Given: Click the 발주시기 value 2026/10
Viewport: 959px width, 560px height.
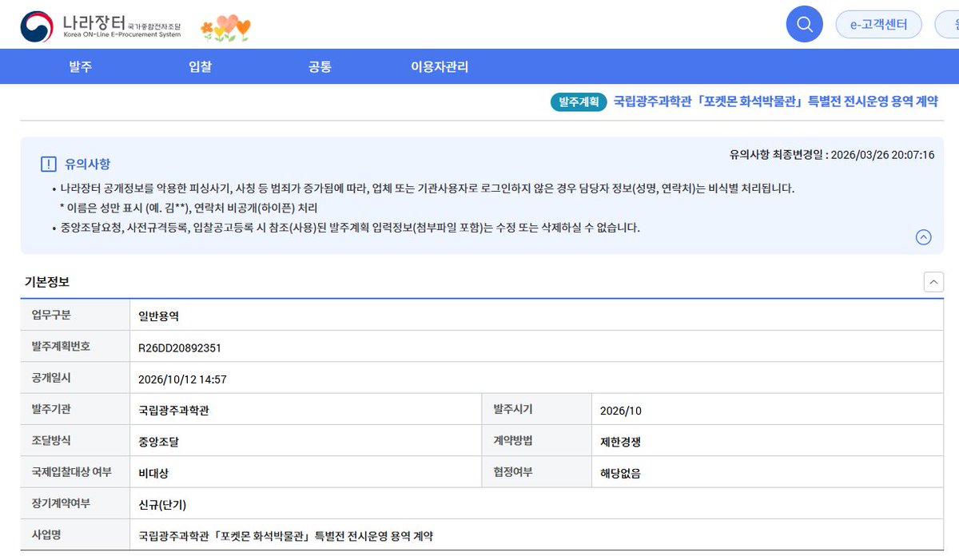Looking at the screenshot, I should click(x=621, y=411).
